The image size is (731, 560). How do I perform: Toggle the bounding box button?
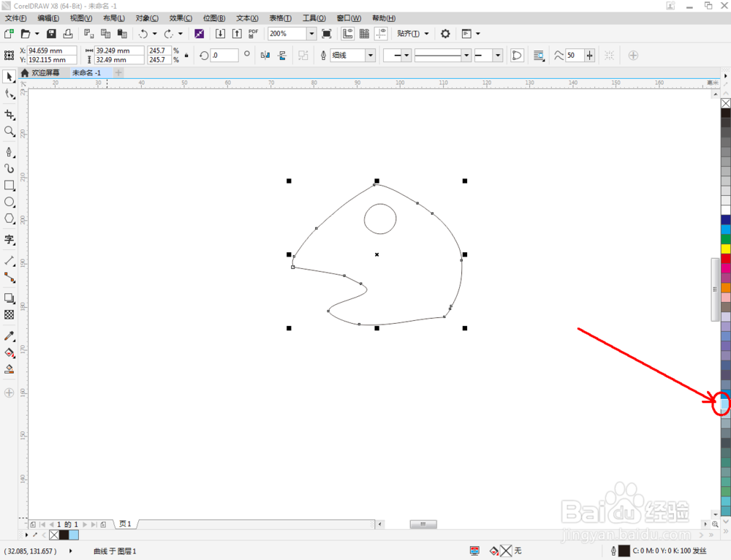click(x=609, y=56)
